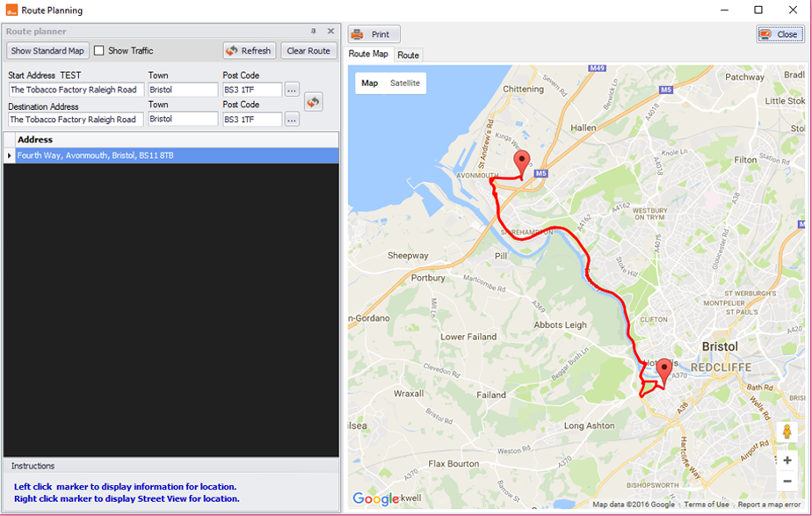Image resolution: width=812 pixels, height=516 pixels.
Task: Click the start Town field
Action: 183,90
